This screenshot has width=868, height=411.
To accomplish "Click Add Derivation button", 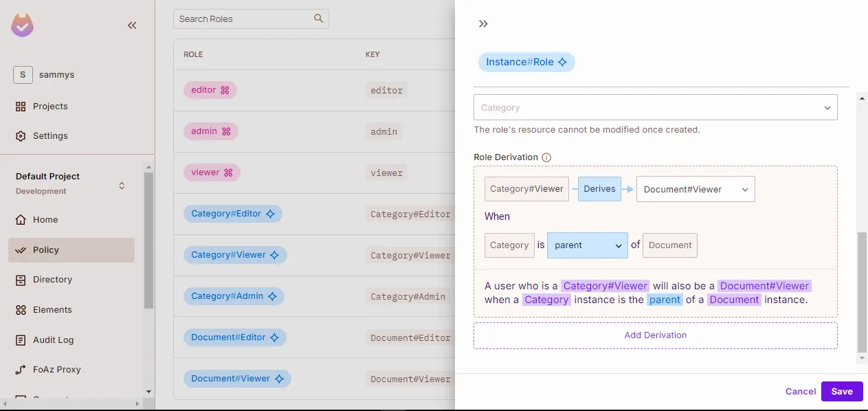I will coord(655,335).
